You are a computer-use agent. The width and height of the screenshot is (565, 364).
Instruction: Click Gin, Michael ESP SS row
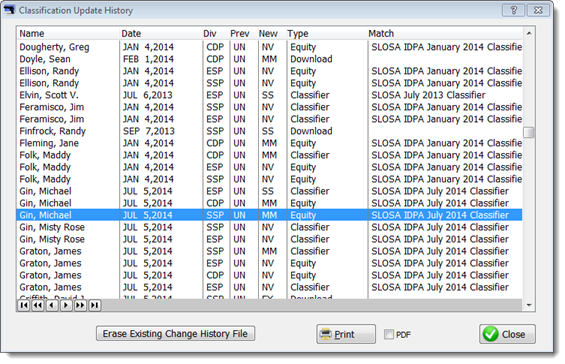pos(270,191)
